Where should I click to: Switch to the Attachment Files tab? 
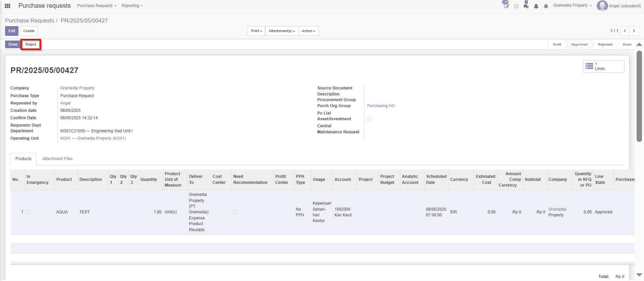point(57,159)
